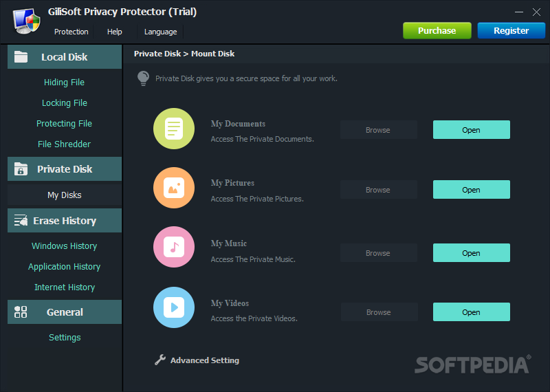Click the Local Disk folder icon

click(21, 56)
